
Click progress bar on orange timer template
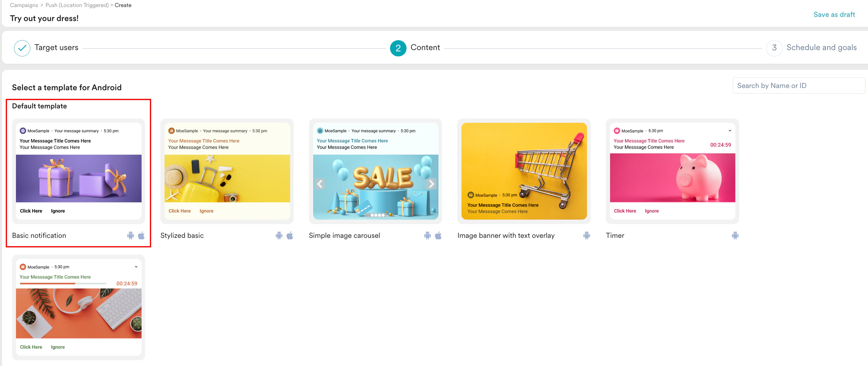(63, 283)
